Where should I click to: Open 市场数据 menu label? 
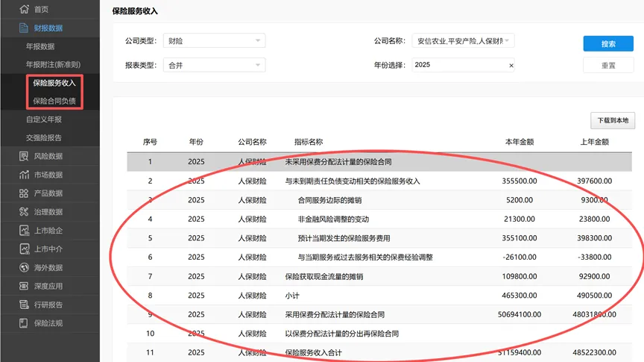click(48, 175)
